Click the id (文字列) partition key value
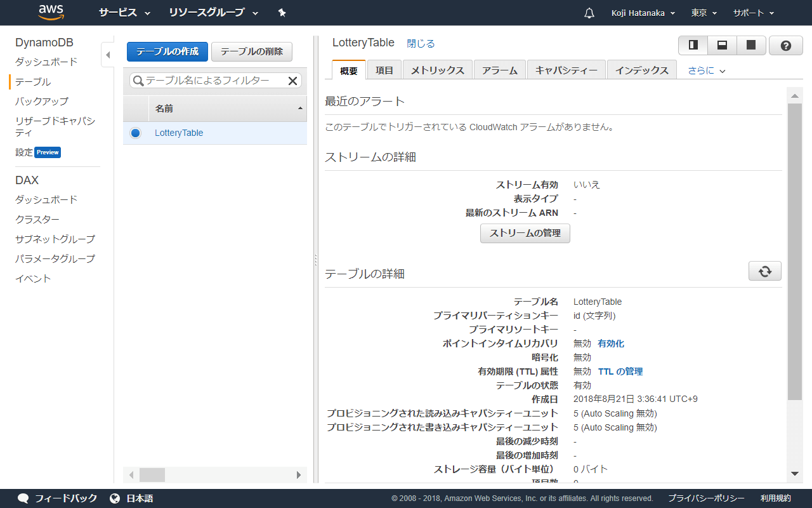 pyautogui.click(x=594, y=316)
